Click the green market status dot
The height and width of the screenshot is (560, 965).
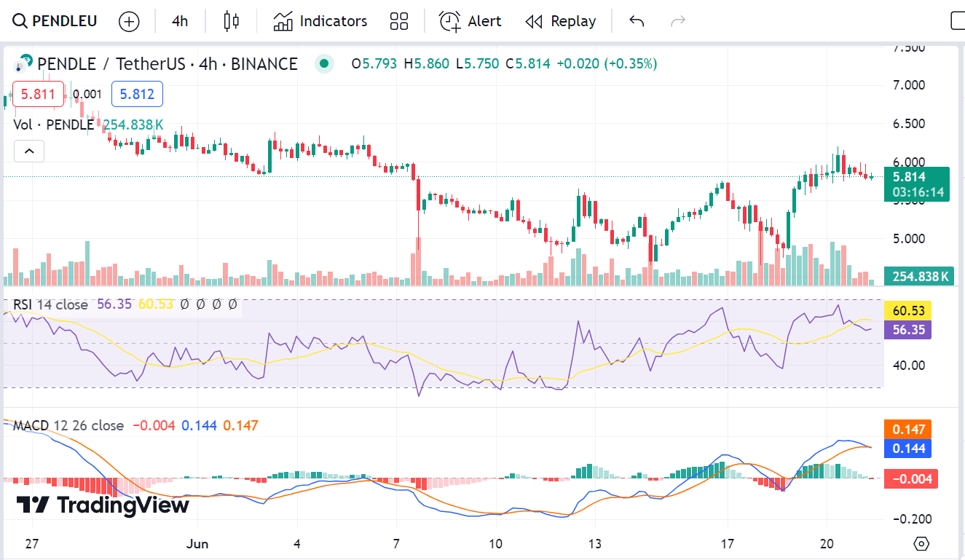click(x=325, y=64)
